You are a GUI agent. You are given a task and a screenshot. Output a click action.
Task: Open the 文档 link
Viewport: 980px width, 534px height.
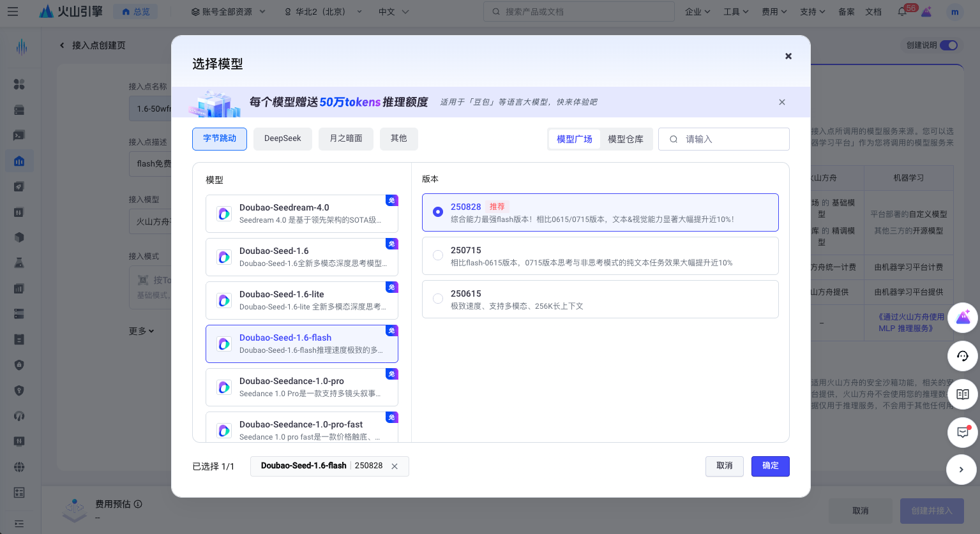873,11
